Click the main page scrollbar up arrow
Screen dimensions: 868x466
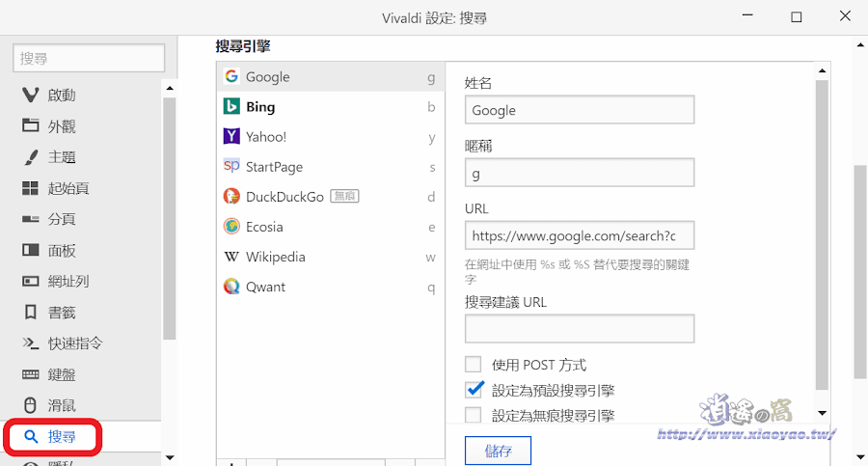pos(861,45)
